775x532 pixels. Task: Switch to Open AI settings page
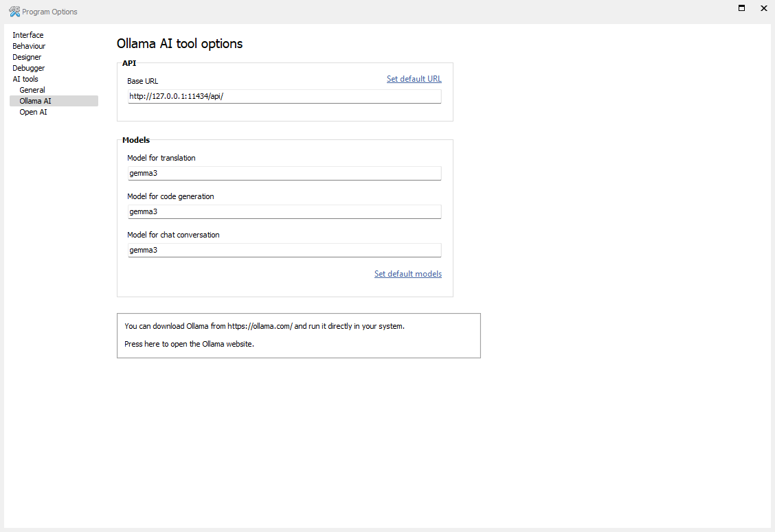[x=34, y=112]
